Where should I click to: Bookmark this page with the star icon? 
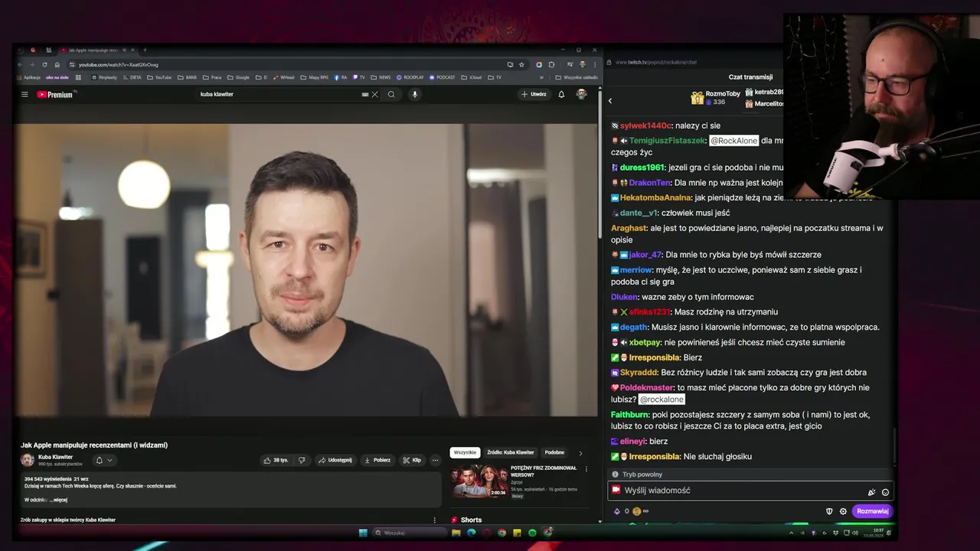tap(522, 64)
